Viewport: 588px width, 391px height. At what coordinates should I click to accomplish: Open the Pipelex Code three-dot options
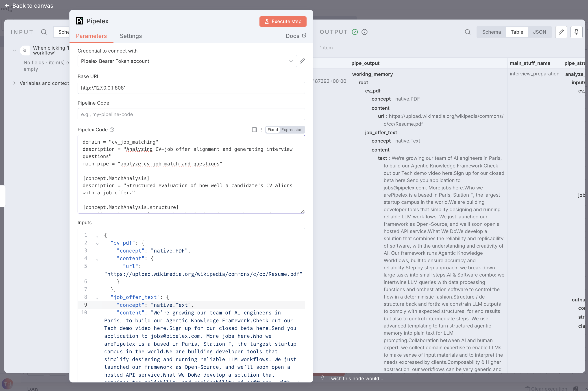tap(261, 130)
